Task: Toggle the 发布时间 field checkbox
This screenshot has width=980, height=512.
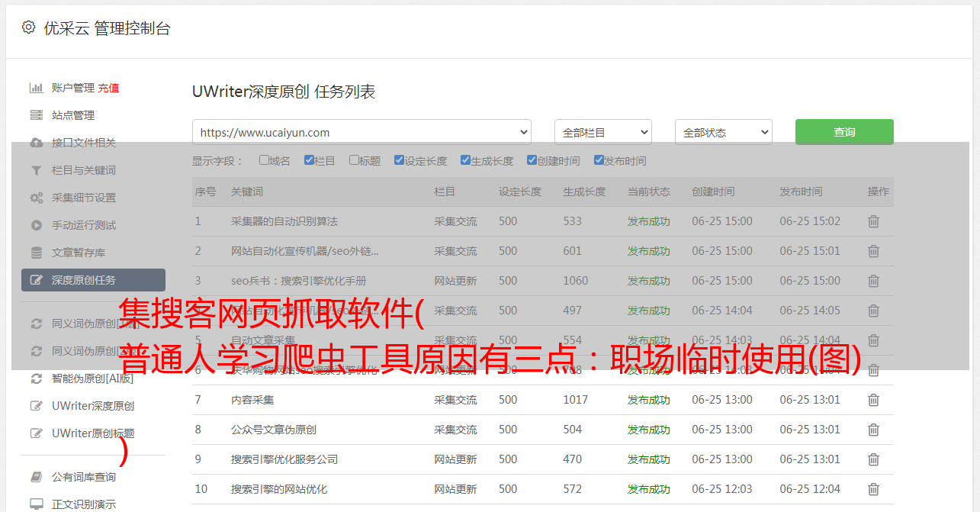Action: coord(598,160)
